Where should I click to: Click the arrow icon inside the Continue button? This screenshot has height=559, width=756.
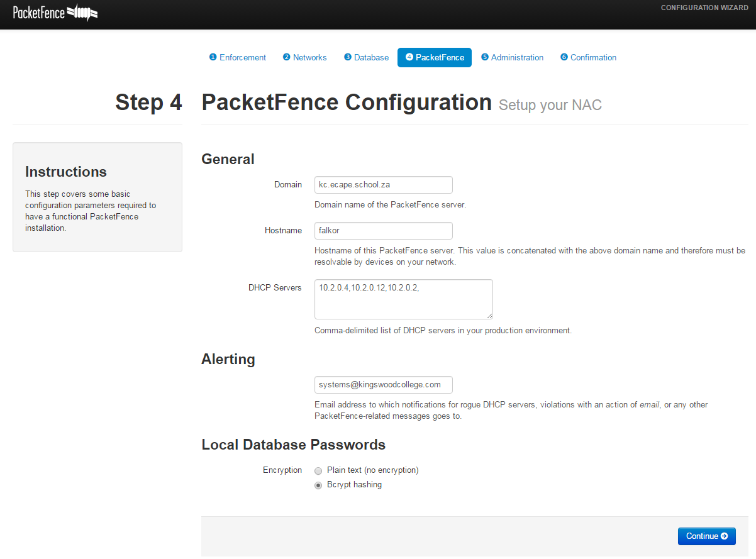[x=725, y=536]
